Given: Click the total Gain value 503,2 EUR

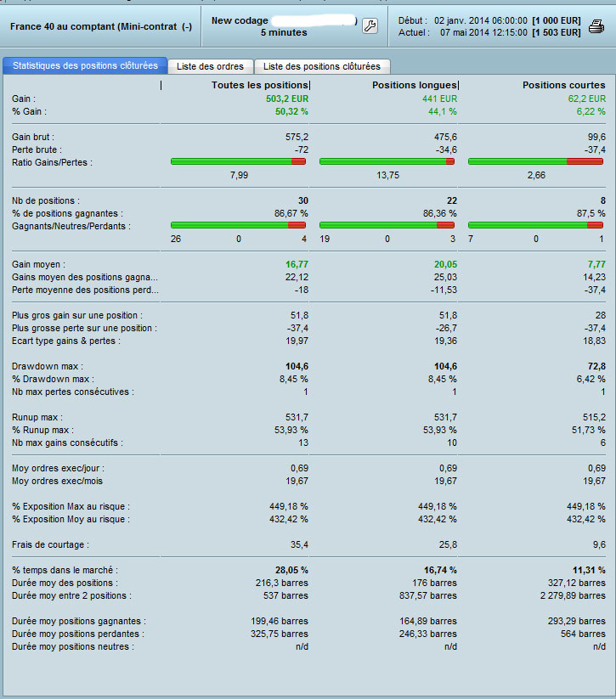Looking at the screenshot, I should [x=287, y=99].
